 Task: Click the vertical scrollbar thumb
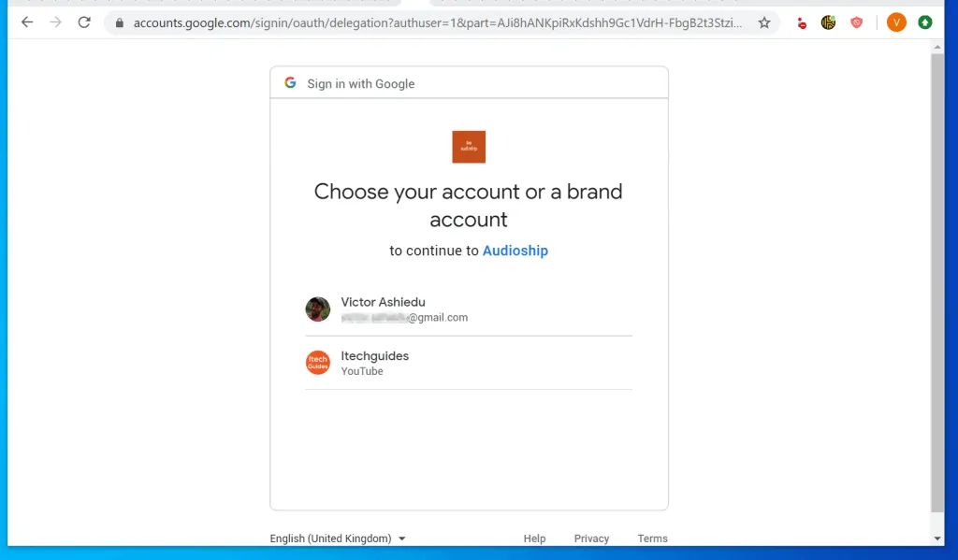[937, 282]
